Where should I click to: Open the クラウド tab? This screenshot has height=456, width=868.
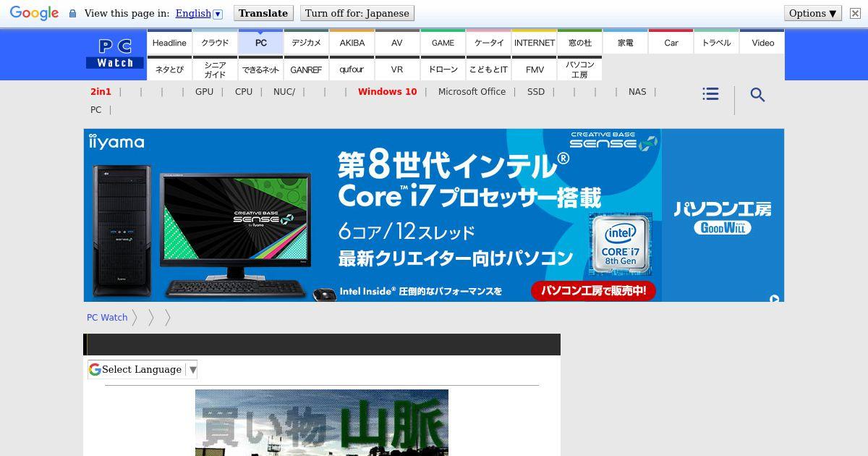point(215,43)
